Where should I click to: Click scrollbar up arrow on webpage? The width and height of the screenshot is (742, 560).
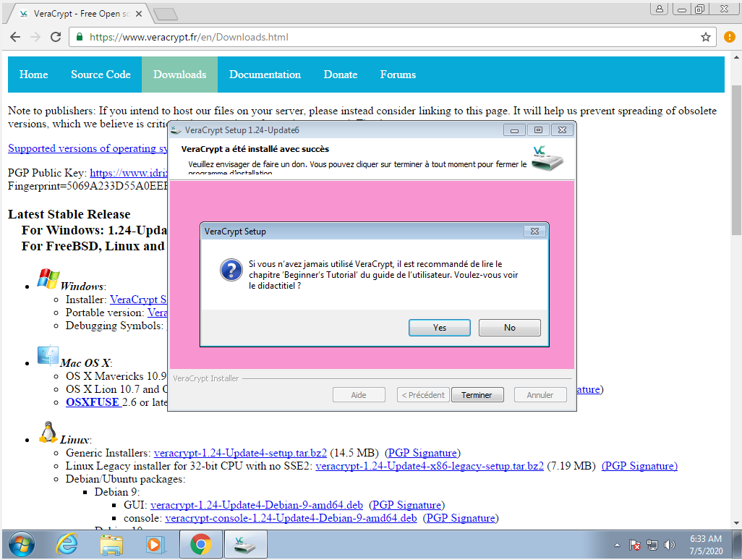click(x=736, y=57)
